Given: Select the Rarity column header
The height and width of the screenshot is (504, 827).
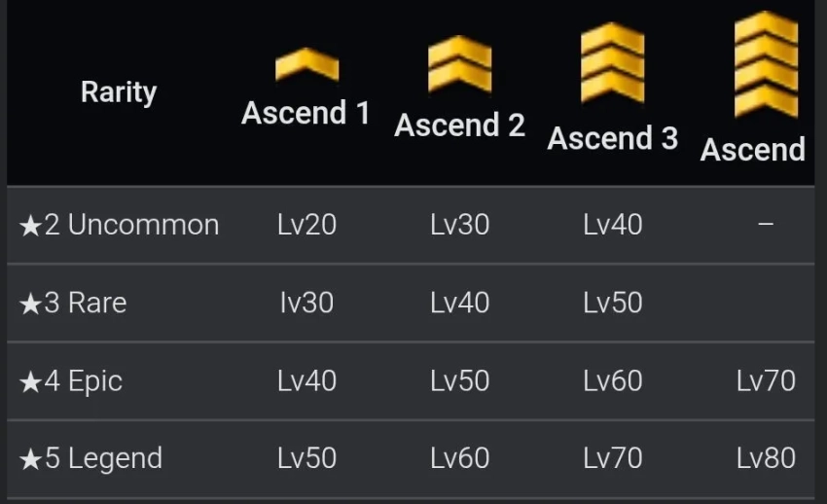Looking at the screenshot, I should coord(119,92).
